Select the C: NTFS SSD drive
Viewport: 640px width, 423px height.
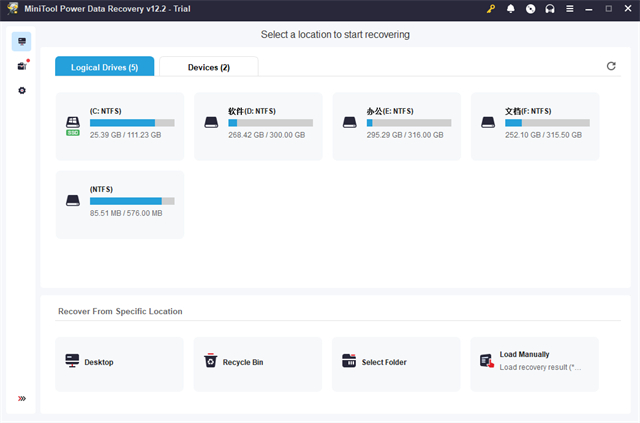coord(120,125)
